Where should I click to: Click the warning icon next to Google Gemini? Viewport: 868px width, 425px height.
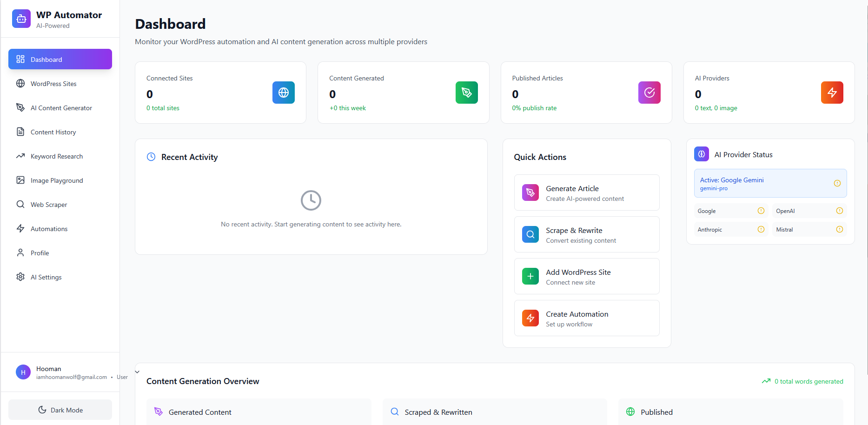tap(837, 183)
